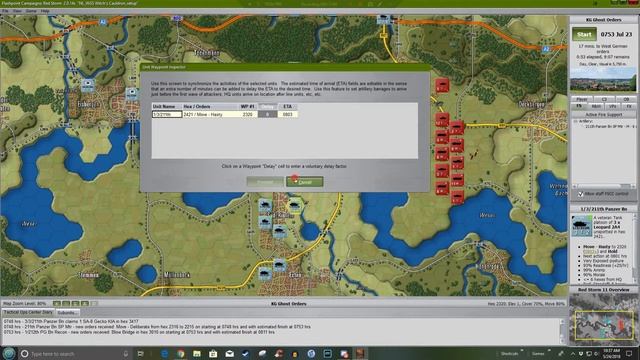640x360 pixels.
Task: Click the light-colored fifth zoom level button
Action: pyautogui.click(x=94, y=304)
